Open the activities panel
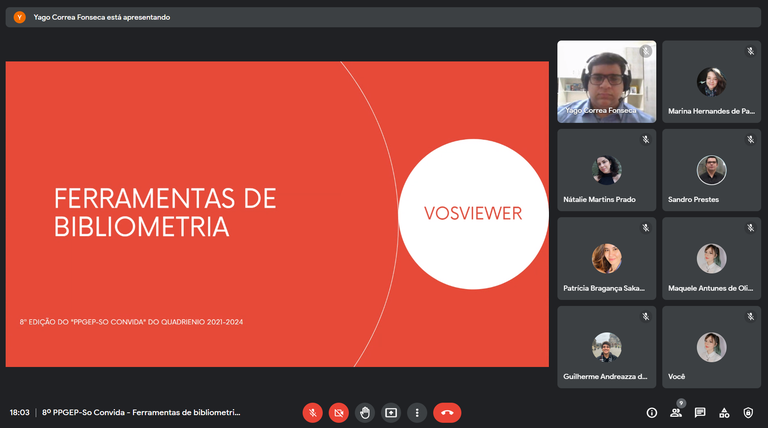The height and width of the screenshot is (428, 768). (724, 413)
